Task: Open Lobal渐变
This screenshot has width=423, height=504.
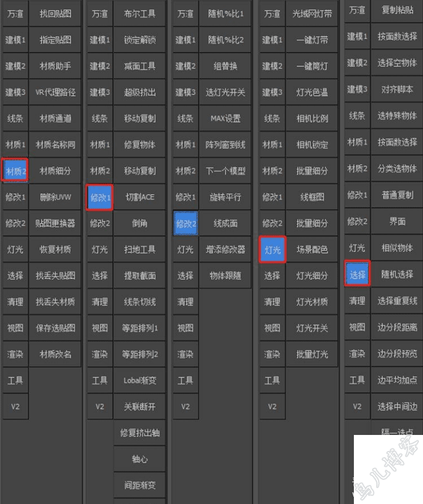Action: [x=139, y=381]
